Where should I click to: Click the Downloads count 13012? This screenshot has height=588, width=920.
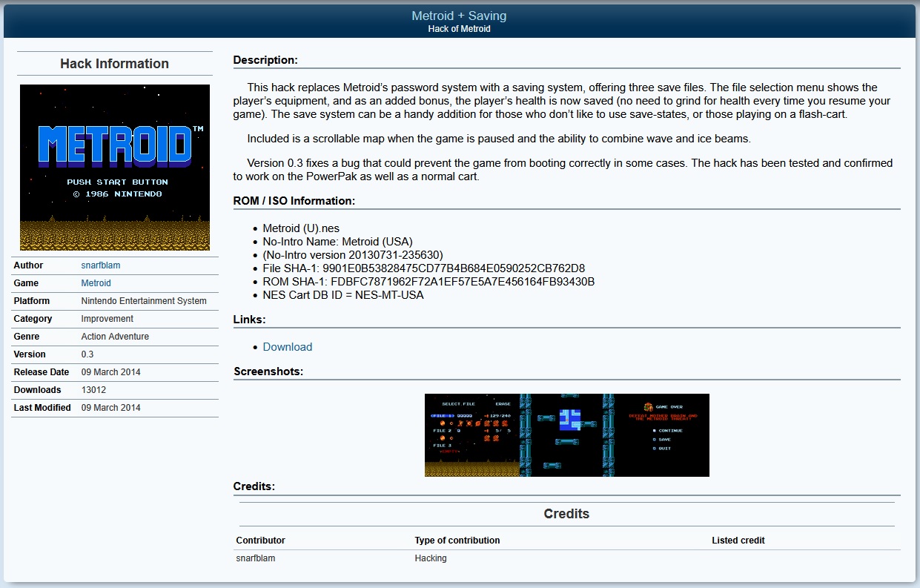click(x=93, y=390)
